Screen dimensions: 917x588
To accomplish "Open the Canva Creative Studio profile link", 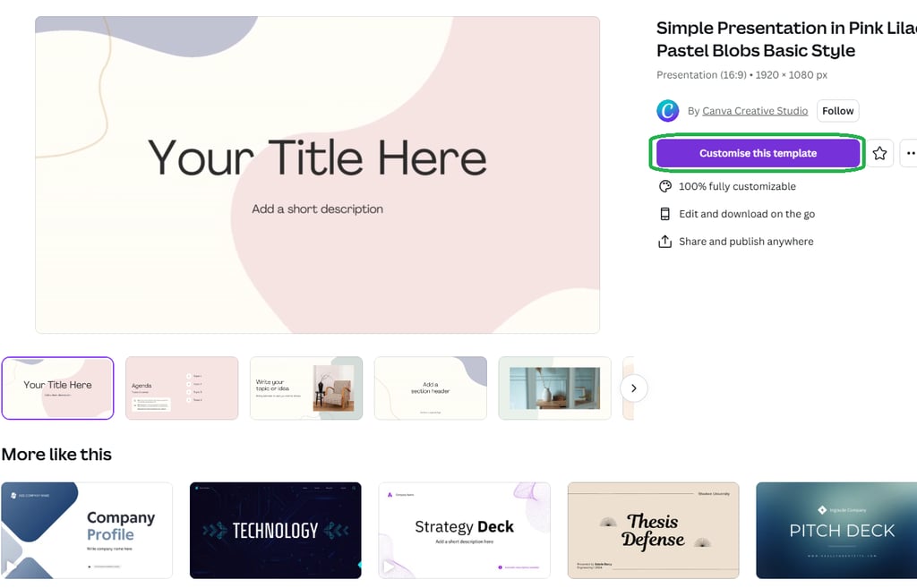I will click(x=754, y=110).
